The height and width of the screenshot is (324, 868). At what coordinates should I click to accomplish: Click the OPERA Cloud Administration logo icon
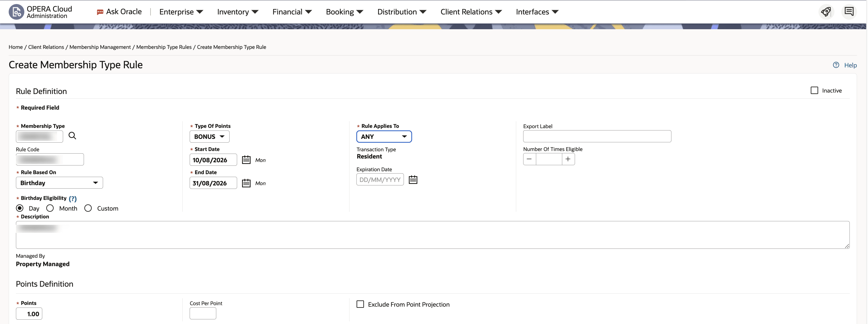coord(16,12)
